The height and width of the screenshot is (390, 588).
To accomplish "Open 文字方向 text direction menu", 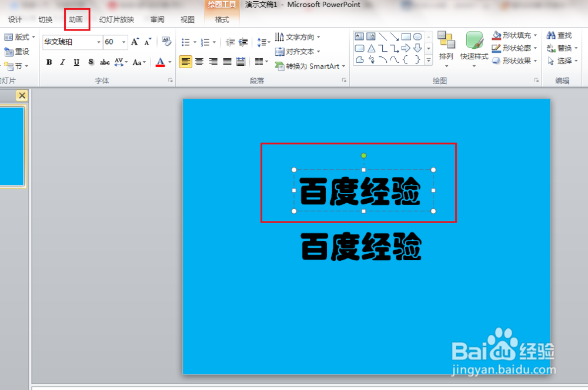I will 298,37.
